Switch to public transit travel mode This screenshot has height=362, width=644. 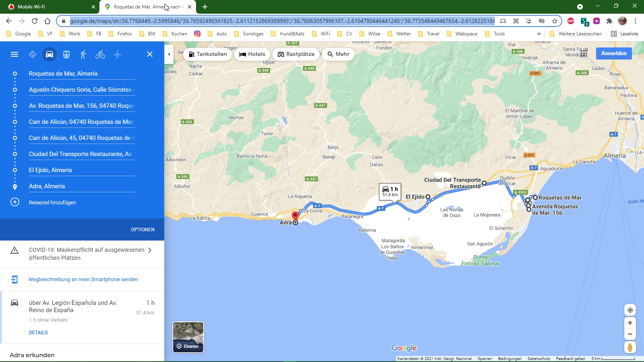pos(66,54)
